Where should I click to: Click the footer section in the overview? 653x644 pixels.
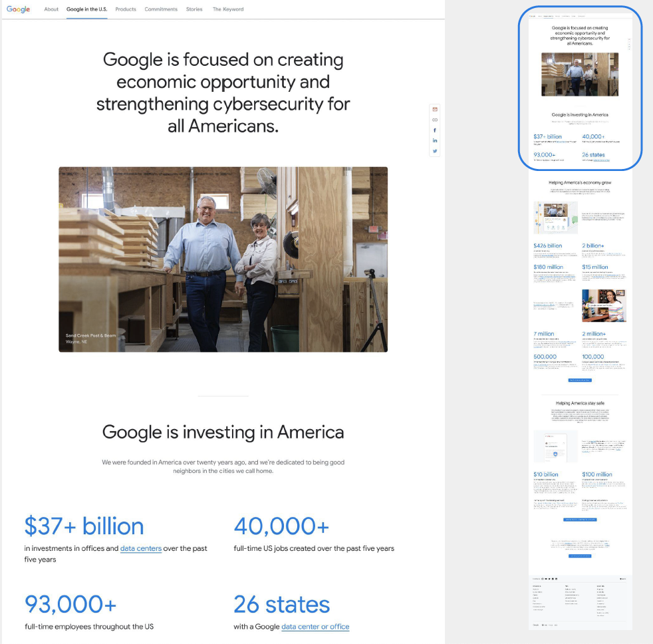tap(580, 602)
